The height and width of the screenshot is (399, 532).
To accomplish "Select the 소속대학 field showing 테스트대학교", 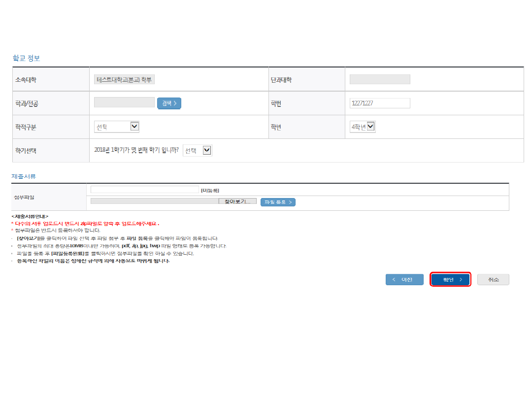I will pos(125,80).
